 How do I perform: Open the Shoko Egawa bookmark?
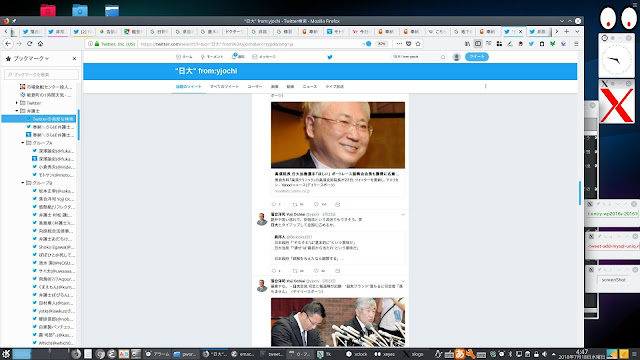[53, 247]
